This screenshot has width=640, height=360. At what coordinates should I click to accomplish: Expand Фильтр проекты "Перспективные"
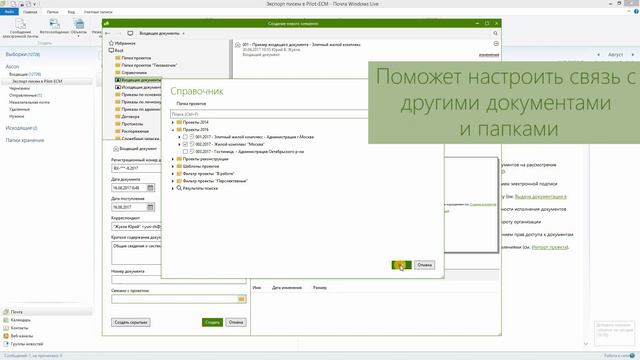[x=173, y=181]
